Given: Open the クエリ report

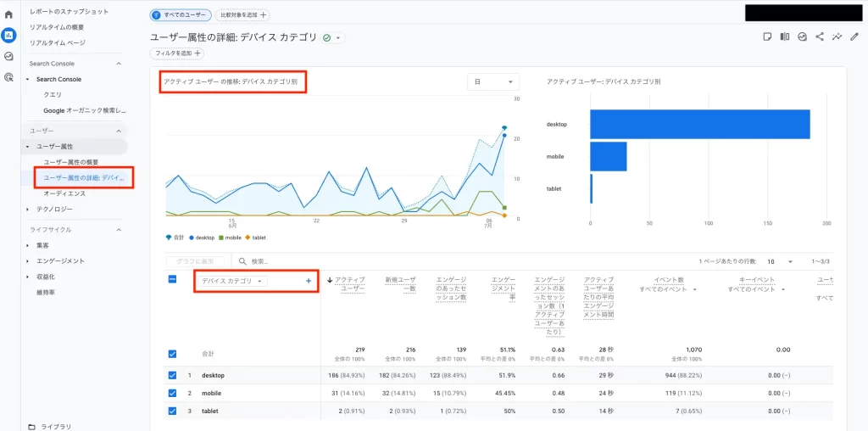Looking at the screenshot, I should pyautogui.click(x=53, y=95).
